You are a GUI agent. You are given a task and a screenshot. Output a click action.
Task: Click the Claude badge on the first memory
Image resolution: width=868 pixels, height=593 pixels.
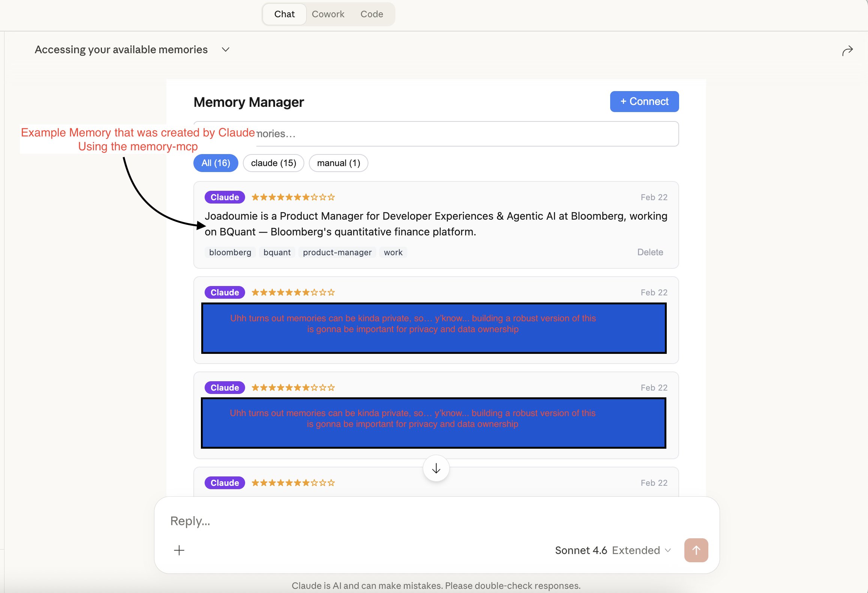point(224,197)
